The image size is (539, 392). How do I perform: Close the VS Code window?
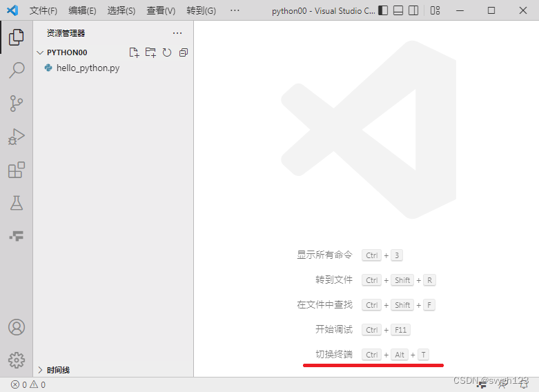pos(523,10)
